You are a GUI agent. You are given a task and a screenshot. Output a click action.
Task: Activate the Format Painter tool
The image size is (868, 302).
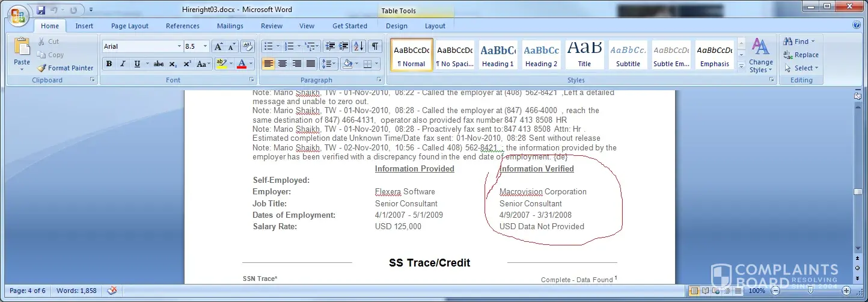click(x=65, y=68)
